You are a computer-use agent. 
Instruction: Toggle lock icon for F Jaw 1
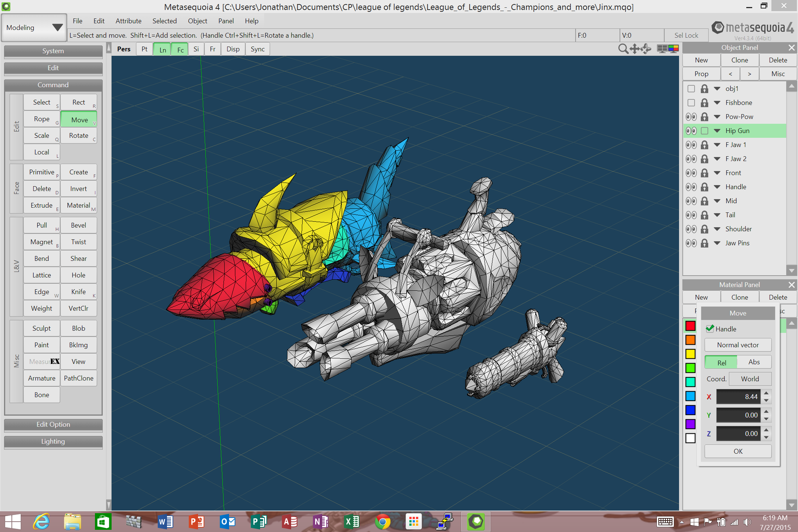[705, 145]
